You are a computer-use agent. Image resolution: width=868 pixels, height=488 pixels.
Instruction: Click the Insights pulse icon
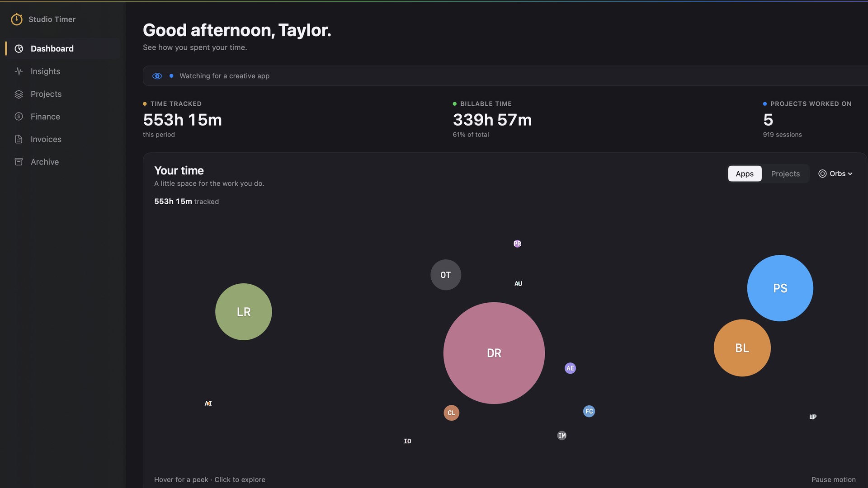[19, 71]
